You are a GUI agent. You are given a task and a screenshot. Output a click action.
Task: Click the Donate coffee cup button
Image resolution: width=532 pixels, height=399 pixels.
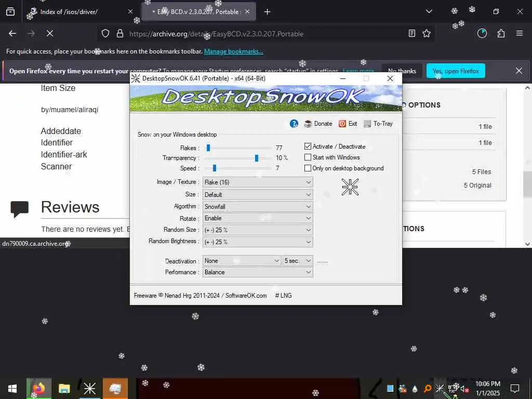pyautogui.click(x=318, y=124)
